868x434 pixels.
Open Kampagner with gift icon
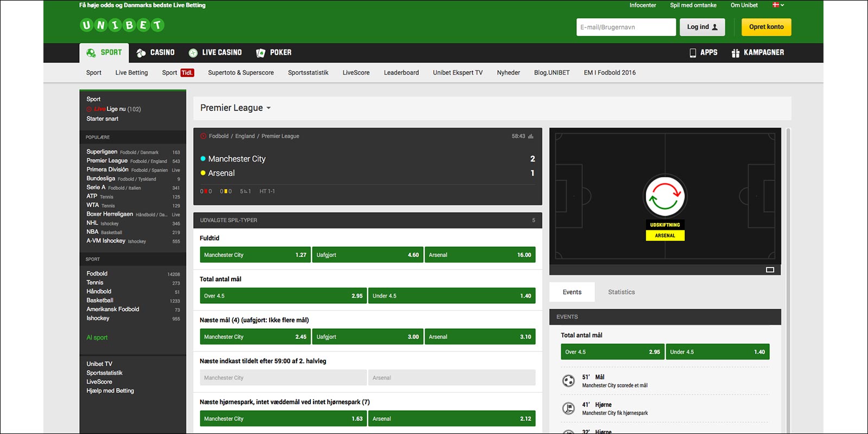pyautogui.click(x=758, y=53)
